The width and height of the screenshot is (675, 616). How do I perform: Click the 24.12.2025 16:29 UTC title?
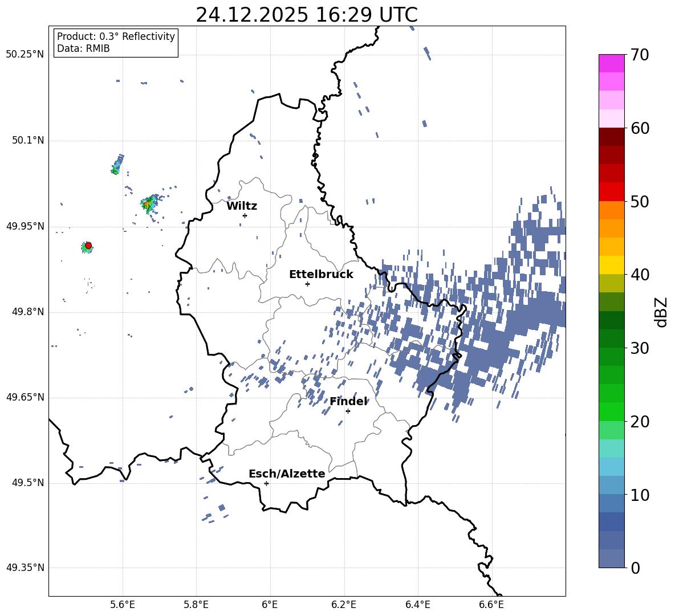(307, 15)
